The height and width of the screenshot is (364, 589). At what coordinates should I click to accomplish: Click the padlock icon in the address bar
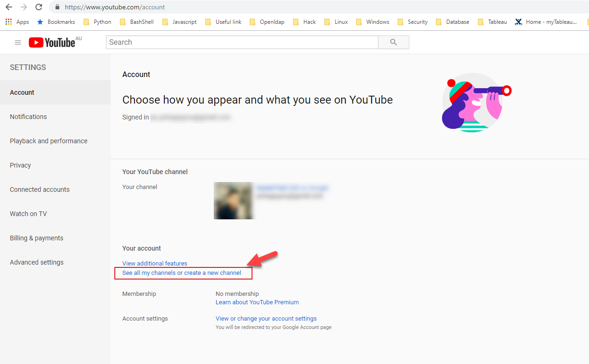click(x=57, y=7)
